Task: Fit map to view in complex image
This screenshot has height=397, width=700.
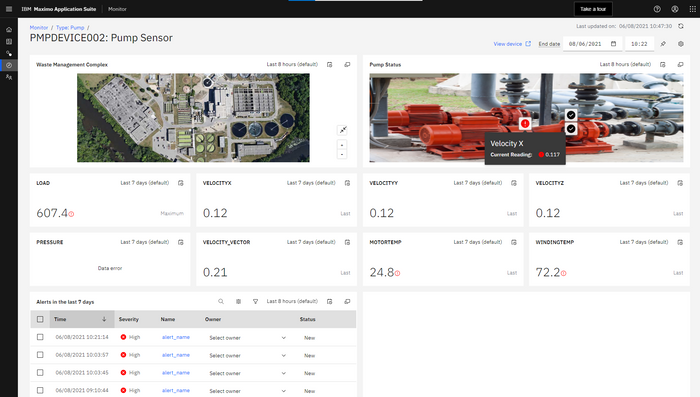Action: coord(342,130)
